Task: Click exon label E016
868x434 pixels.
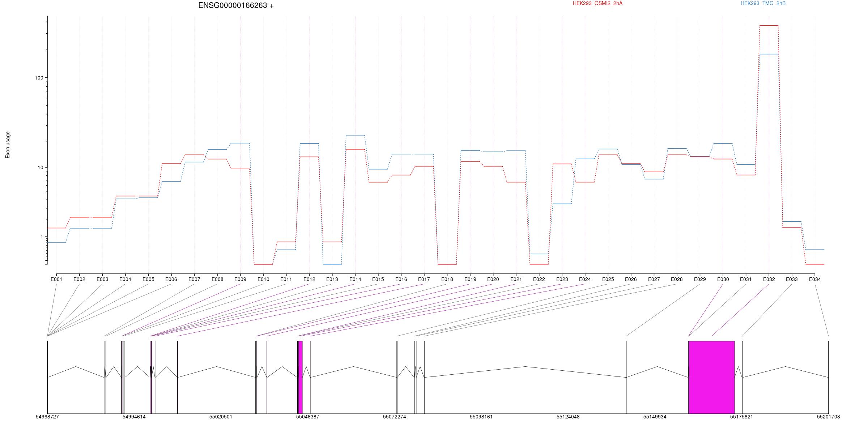Action: click(401, 279)
